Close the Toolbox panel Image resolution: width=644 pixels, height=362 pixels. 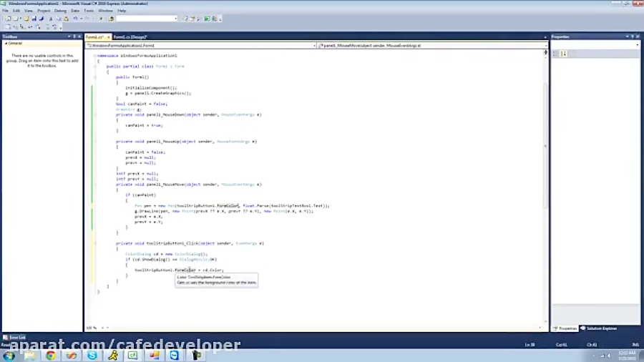pos(79,36)
